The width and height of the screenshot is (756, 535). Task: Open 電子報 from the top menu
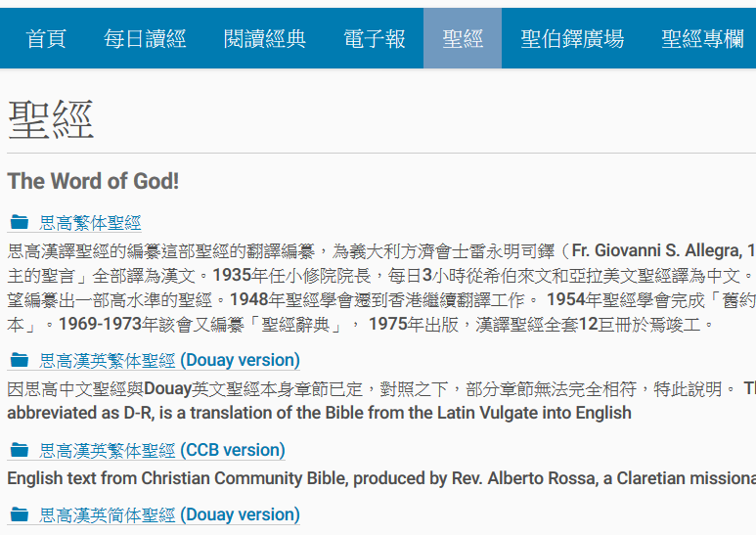pos(375,38)
